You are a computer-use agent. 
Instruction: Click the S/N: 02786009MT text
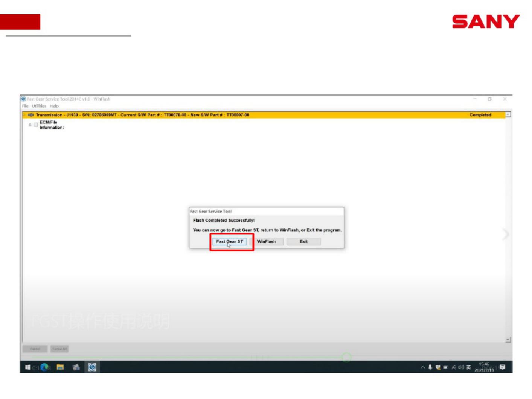[99, 115]
